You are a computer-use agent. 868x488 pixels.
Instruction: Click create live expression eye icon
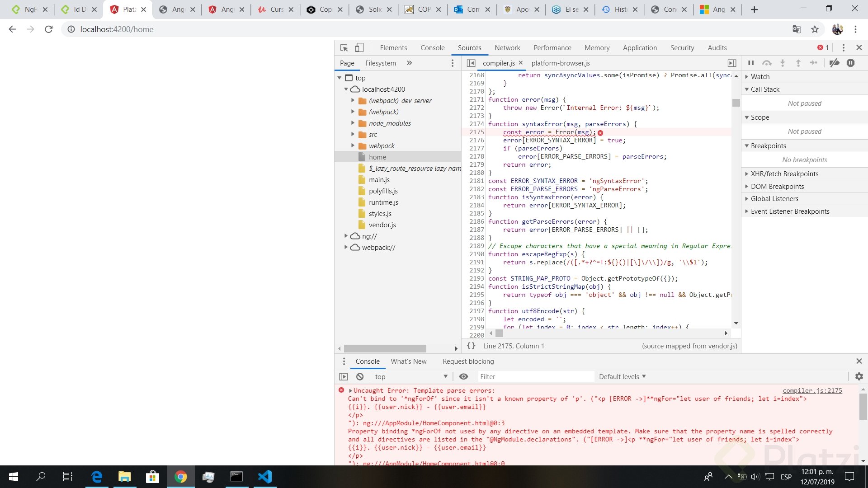pos(463,376)
